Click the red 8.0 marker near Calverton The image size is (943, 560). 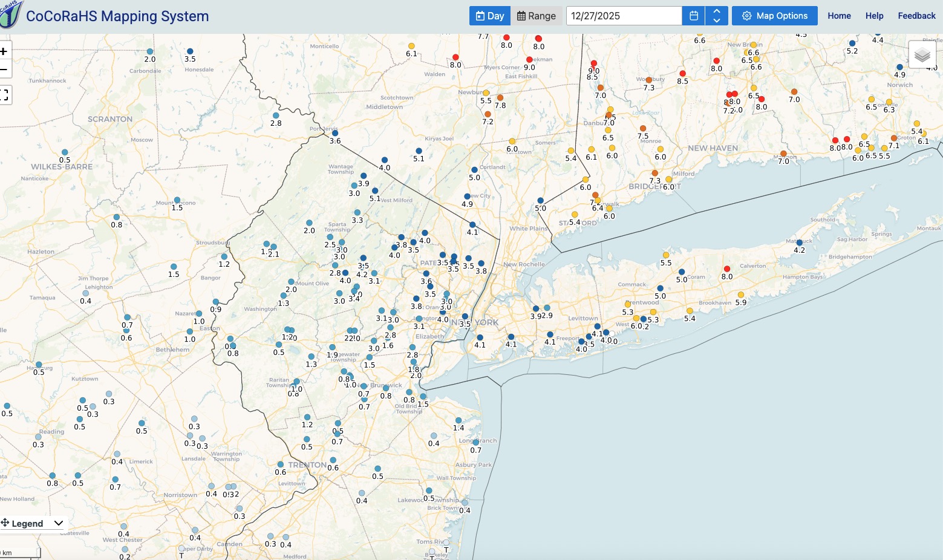[727, 269]
